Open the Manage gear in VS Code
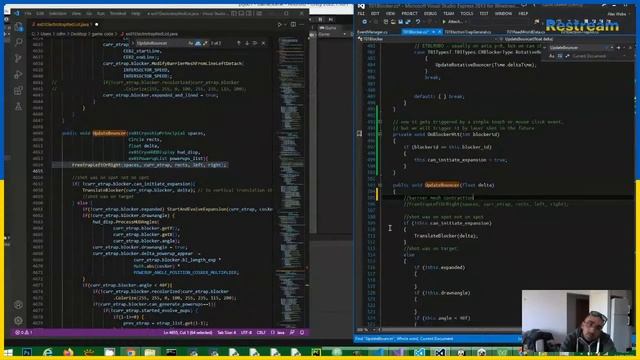The width and height of the screenshot is (640, 360). pyautogui.click(x=18, y=320)
